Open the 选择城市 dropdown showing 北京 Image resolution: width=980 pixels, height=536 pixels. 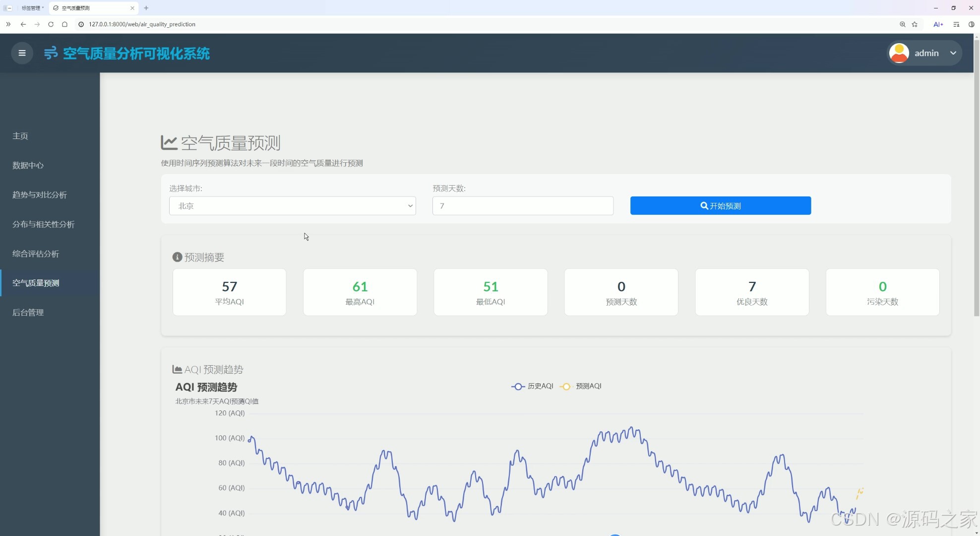[292, 206]
